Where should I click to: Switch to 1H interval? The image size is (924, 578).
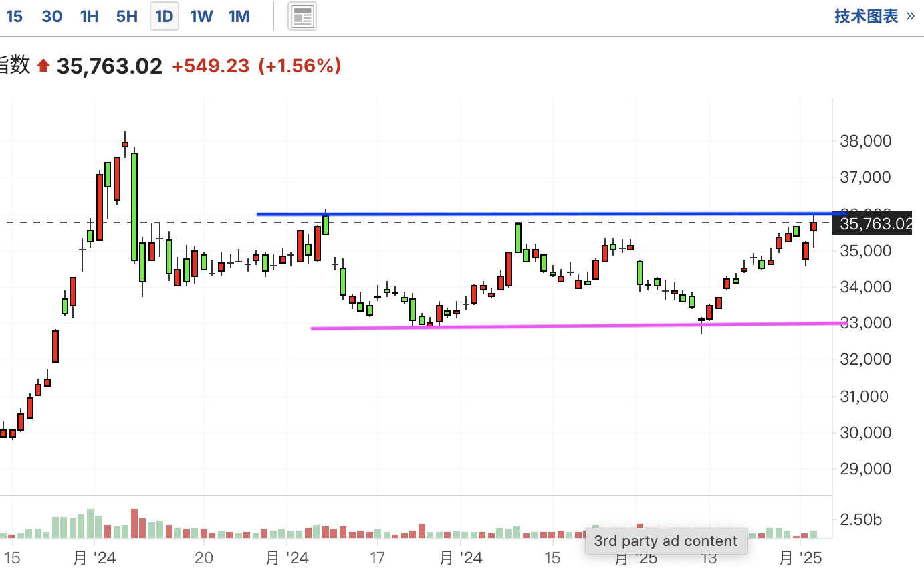89,16
